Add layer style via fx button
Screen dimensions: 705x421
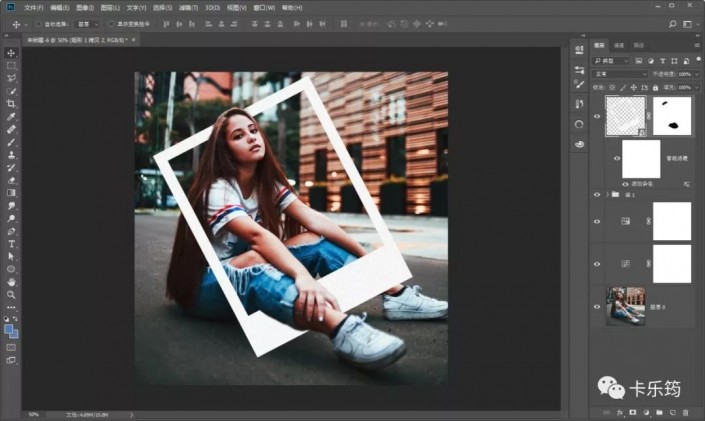click(620, 412)
